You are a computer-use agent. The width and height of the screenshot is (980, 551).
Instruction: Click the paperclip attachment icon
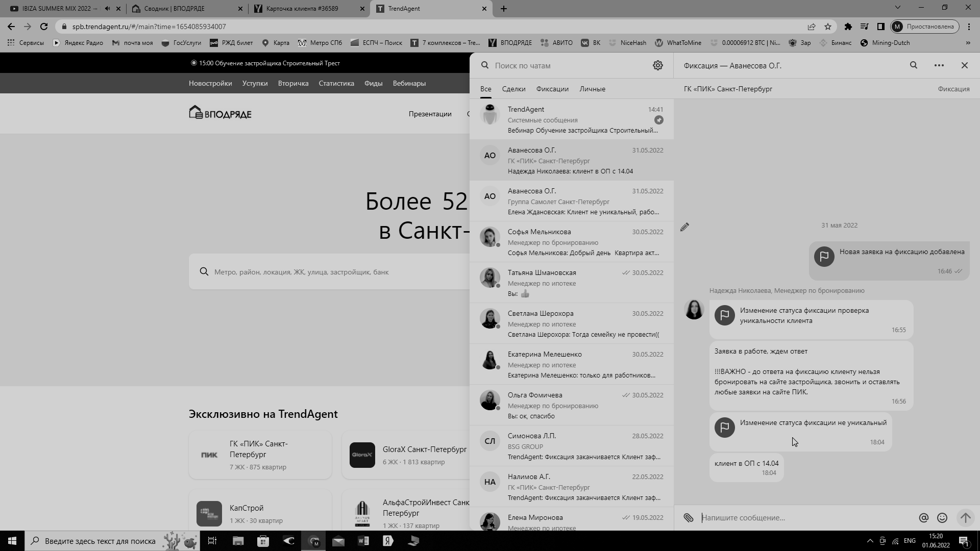point(689,518)
